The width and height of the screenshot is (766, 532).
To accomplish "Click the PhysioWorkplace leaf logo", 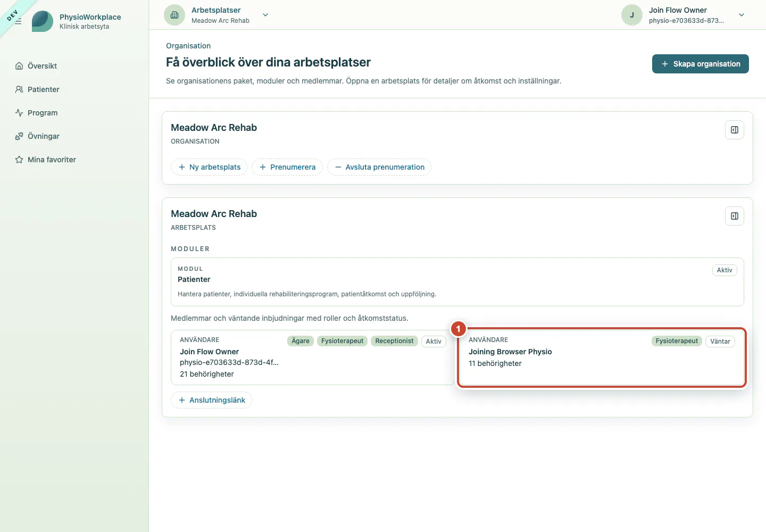I will (x=43, y=21).
